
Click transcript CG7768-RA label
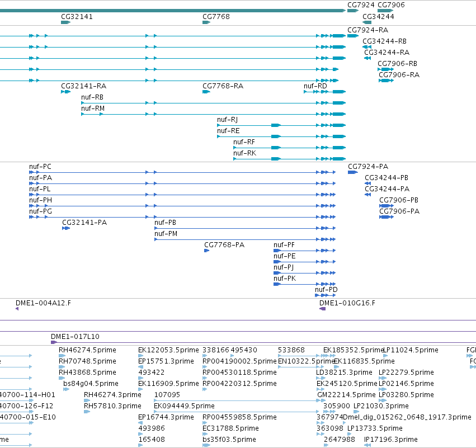223,86
